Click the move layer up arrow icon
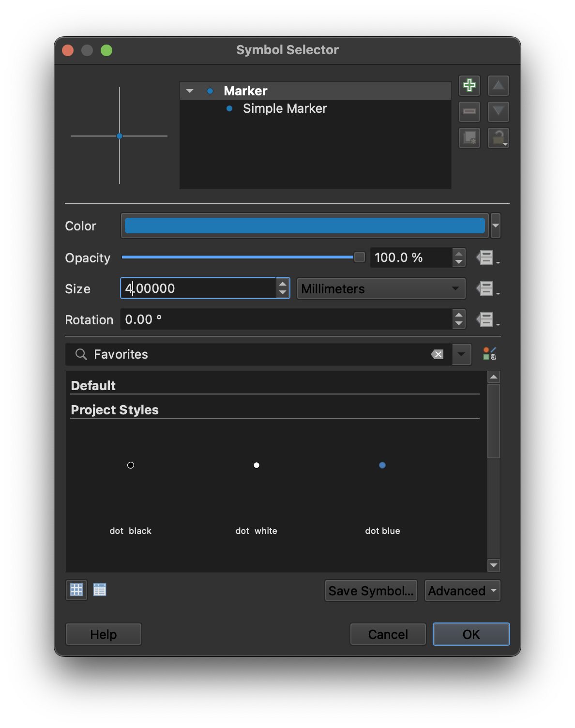This screenshot has width=575, height=728. [x=498, y=86]
